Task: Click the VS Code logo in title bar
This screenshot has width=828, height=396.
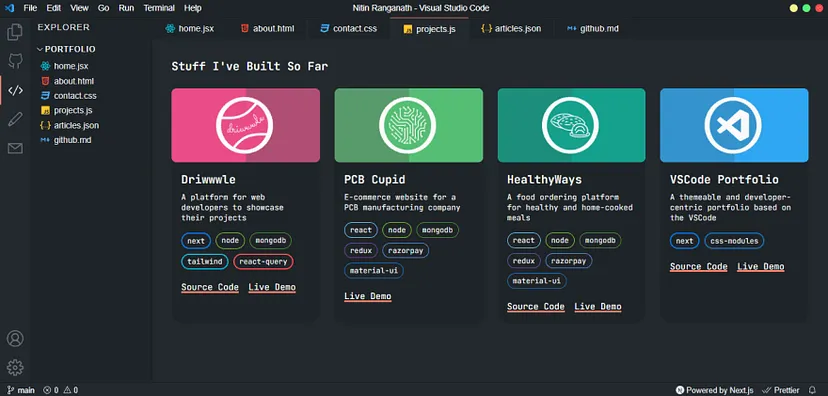Action: 9,8
